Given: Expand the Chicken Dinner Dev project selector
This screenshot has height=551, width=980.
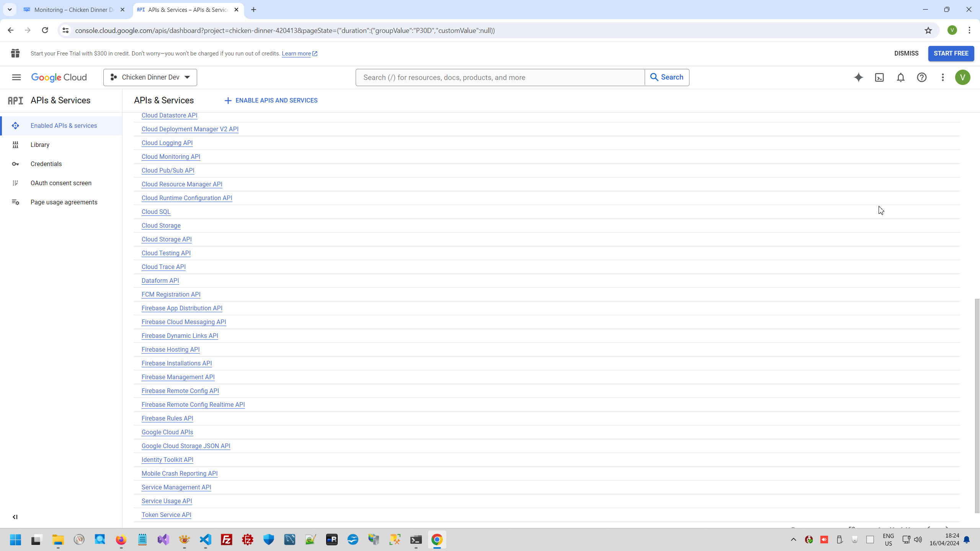Looking at the screenshot, I should click(150, 77).
